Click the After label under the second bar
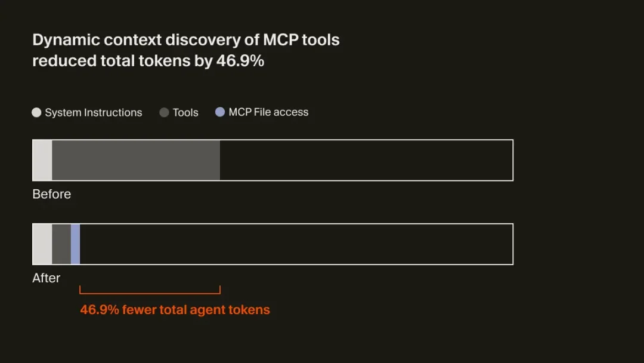 [x=47, y=278]
